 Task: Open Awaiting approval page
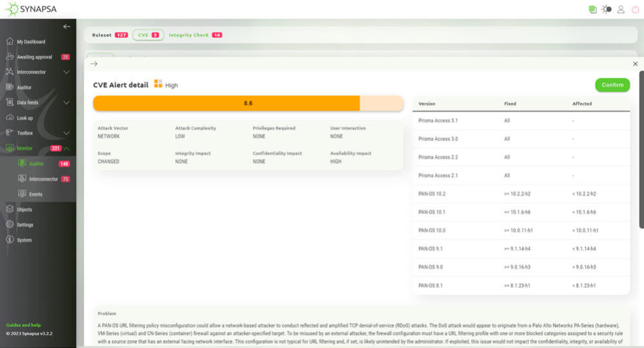pos(35,57)
